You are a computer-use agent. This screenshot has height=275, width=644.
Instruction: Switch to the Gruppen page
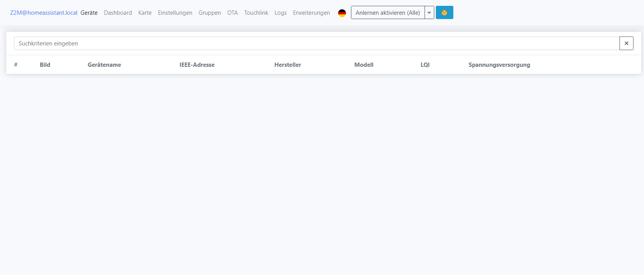click(x=210, y=13)
